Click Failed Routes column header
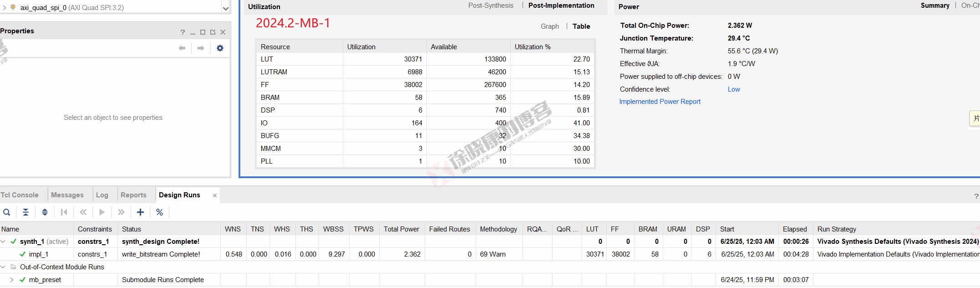Image resolution: width=980 pixels, height=288 pixels. [450, 229]
